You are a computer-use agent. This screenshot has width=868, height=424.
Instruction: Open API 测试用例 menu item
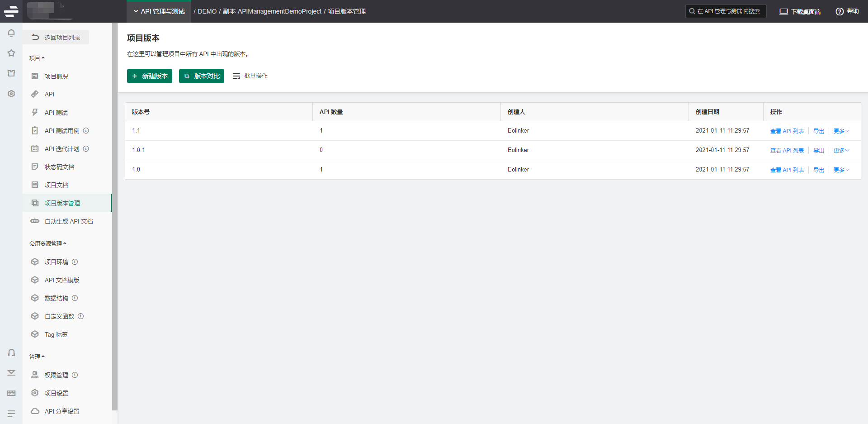pos(67,131)
